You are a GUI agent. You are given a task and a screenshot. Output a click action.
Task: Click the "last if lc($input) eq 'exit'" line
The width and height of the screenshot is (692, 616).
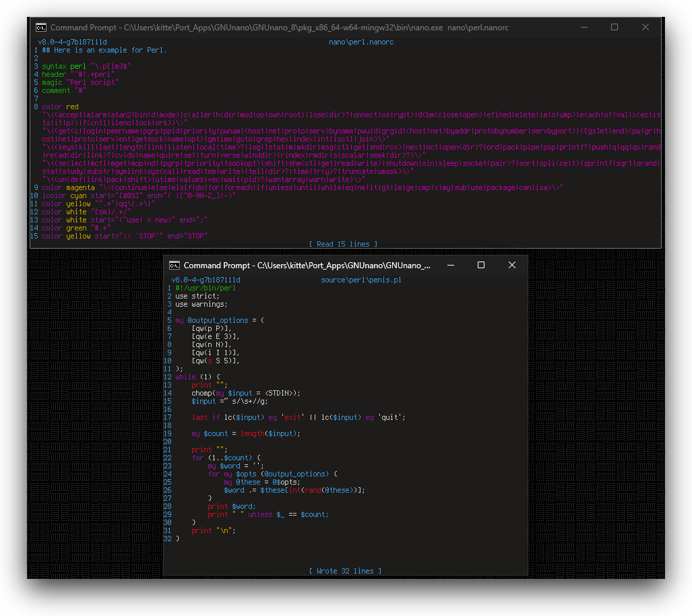click(x=298, y=417)
